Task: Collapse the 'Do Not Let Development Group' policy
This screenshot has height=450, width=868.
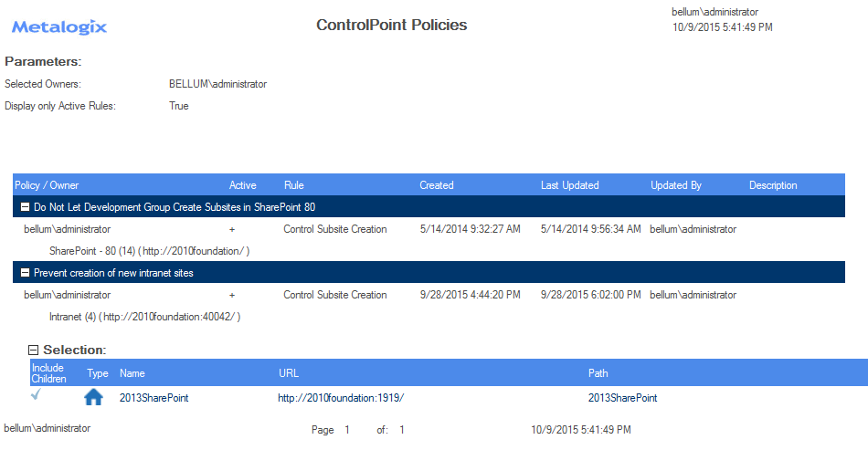Action: point(25,207)
